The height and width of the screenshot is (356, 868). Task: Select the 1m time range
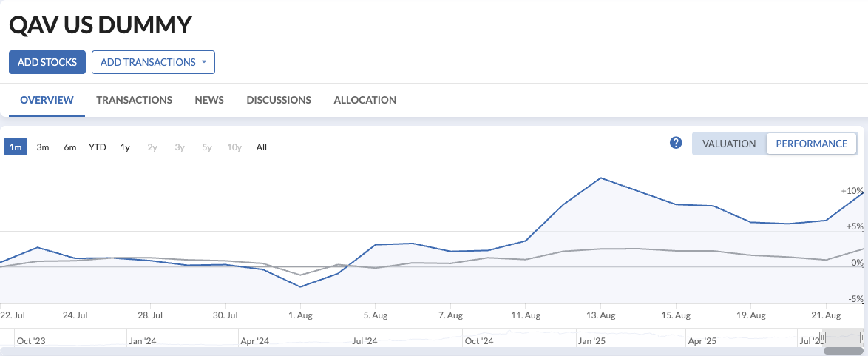(x=16, y=147)
